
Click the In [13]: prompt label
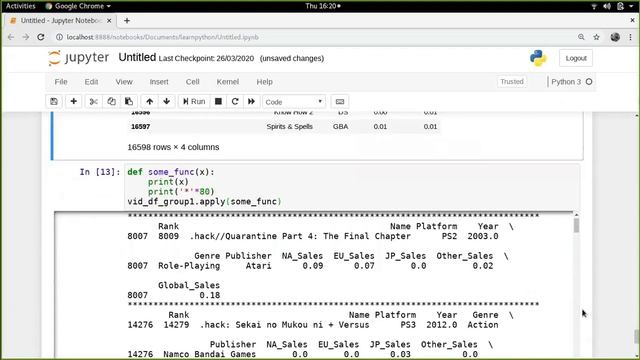pyautogui.click(x=100, y=172)
